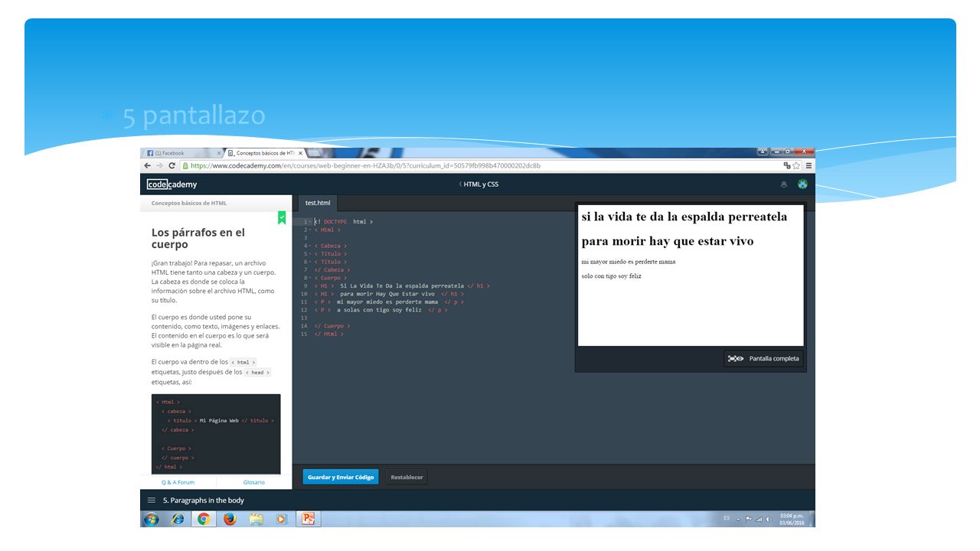The width and height of the screenshot is (980, 551).
Task: Open media player taskbar icon
Action: point(282,519)
